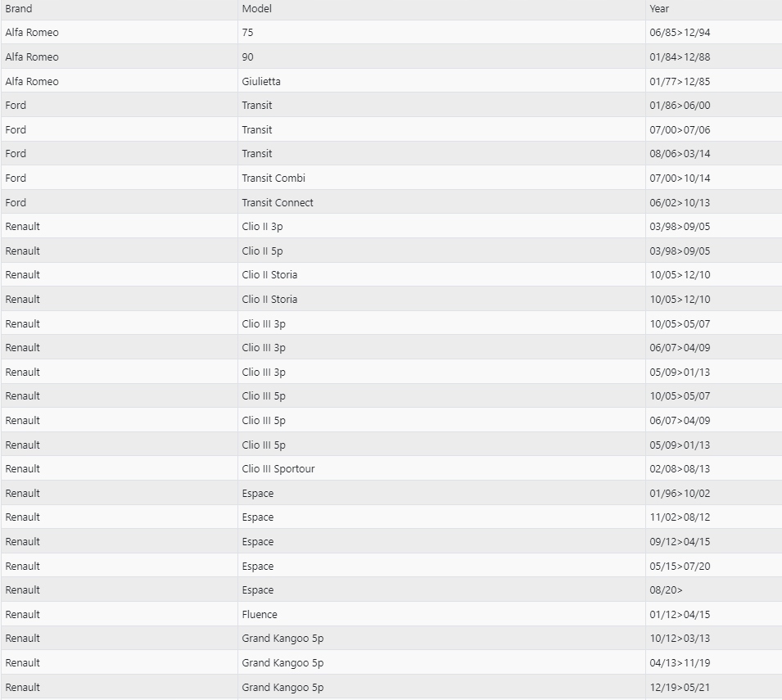Select the year cell 06/85>12/94

point(680,33)
